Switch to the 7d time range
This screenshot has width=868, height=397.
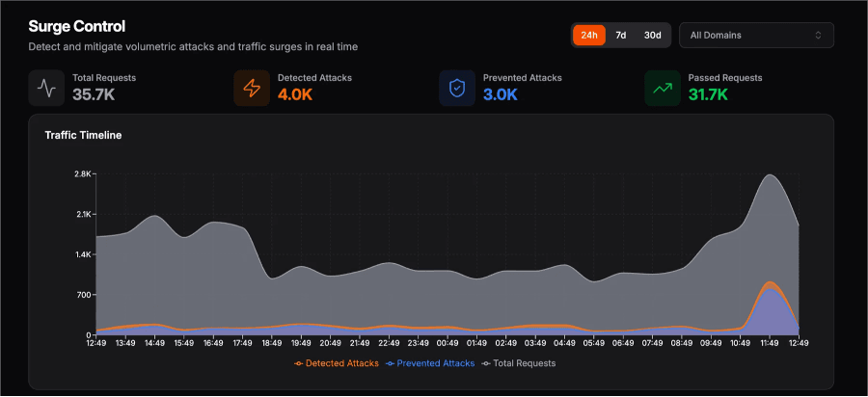pyautogui.click(x=620, y=36)
